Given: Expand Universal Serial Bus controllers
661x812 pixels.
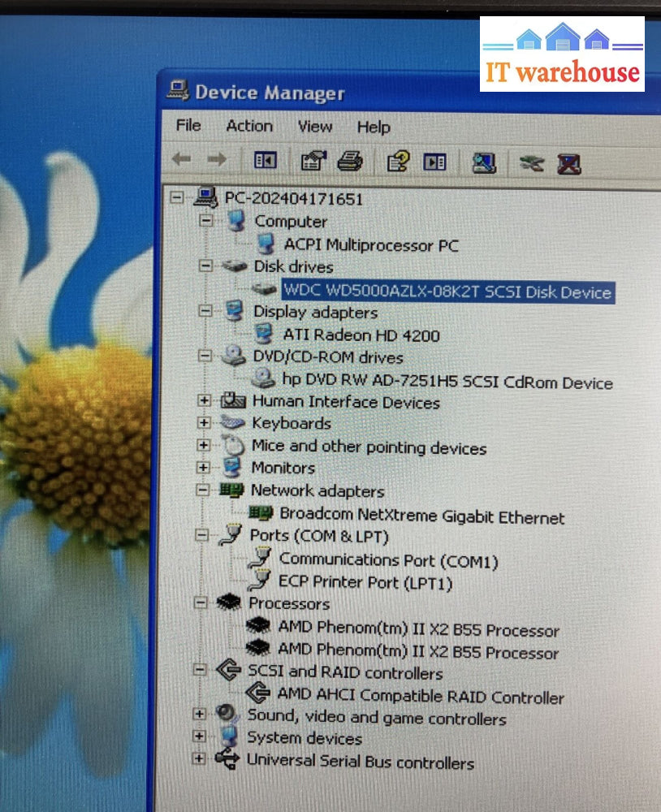Looking at the screenshot, I should click(198, 758).
